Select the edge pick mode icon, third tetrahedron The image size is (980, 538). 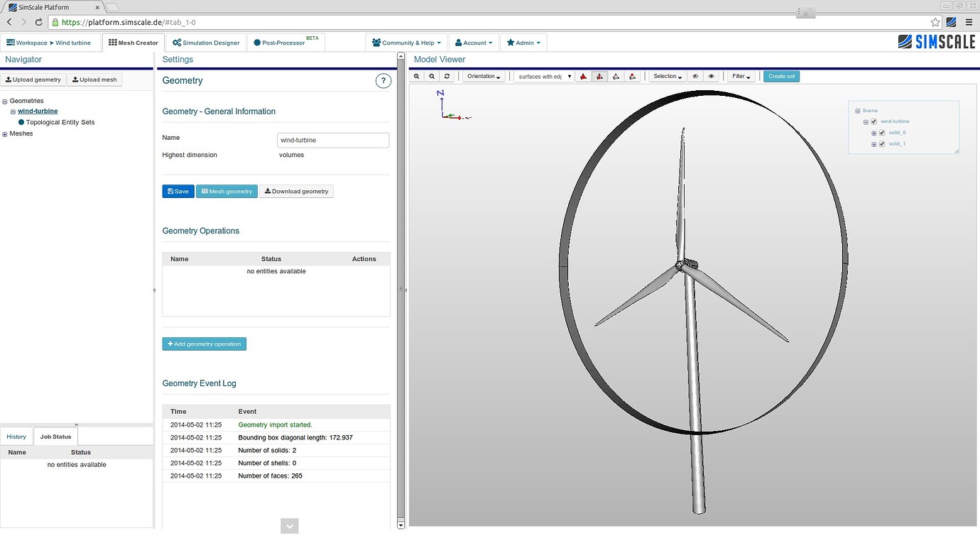click(x=616, y=76)
